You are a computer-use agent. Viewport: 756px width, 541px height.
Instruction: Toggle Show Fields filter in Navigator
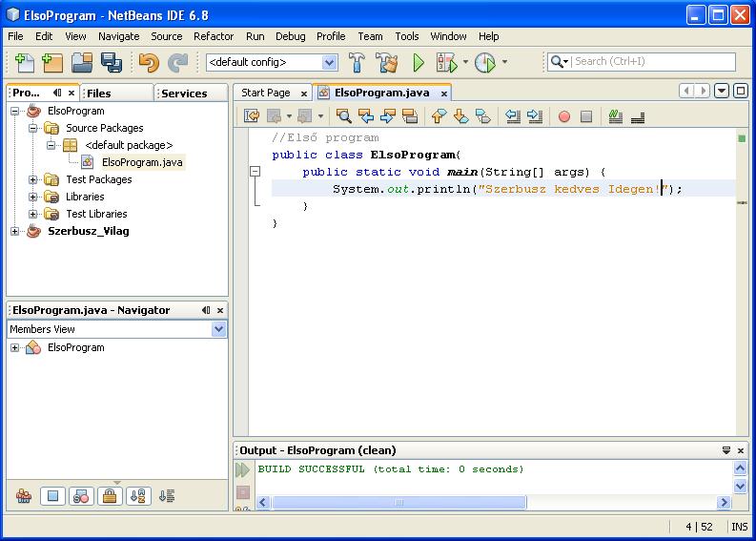point(52,496)
